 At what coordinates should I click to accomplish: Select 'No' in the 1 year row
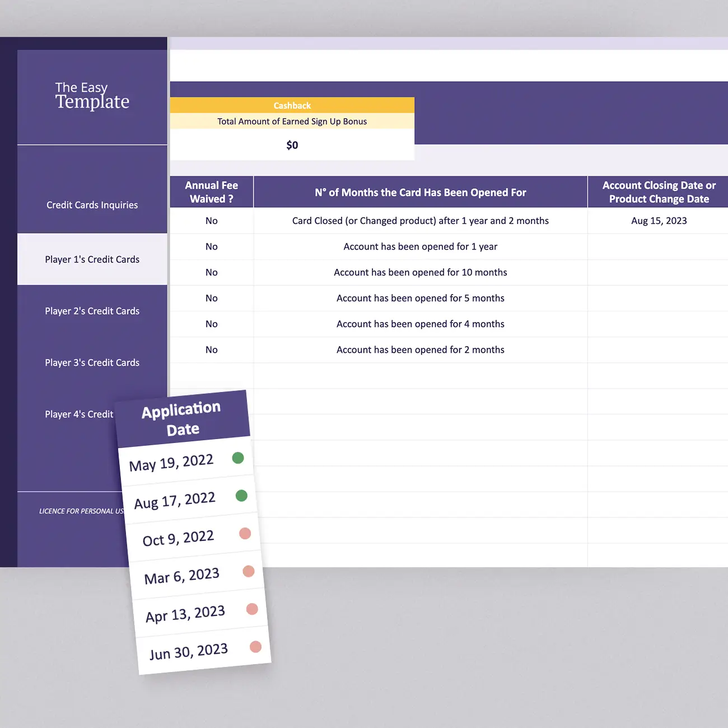[x=212, y=246]
